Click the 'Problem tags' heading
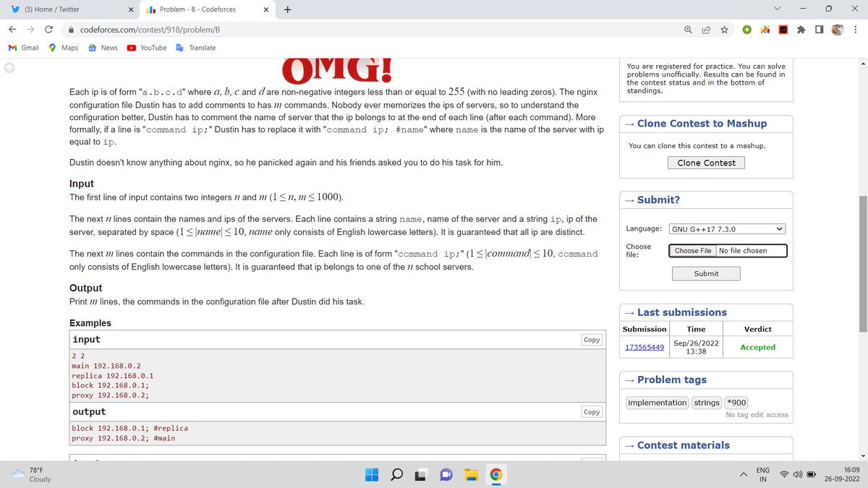This screenshot has width=868, height=488. [x=672, y=380]
